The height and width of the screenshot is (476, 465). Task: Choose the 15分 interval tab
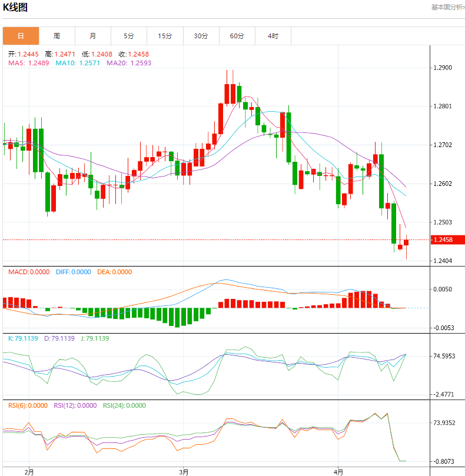165,36
